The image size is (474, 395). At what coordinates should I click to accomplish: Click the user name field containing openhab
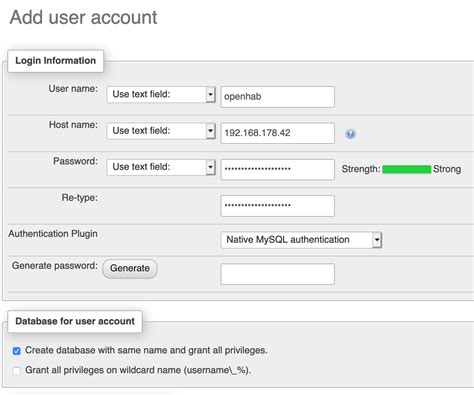tap(277, 97)
